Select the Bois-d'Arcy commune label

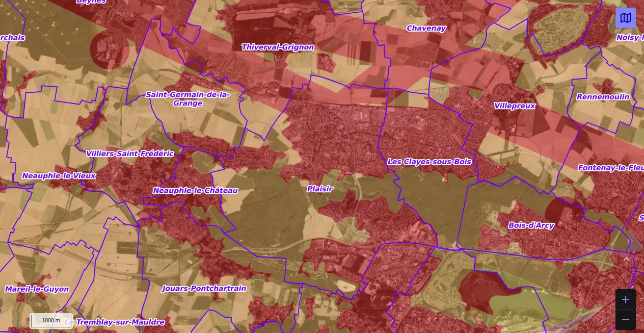(531, 225)
